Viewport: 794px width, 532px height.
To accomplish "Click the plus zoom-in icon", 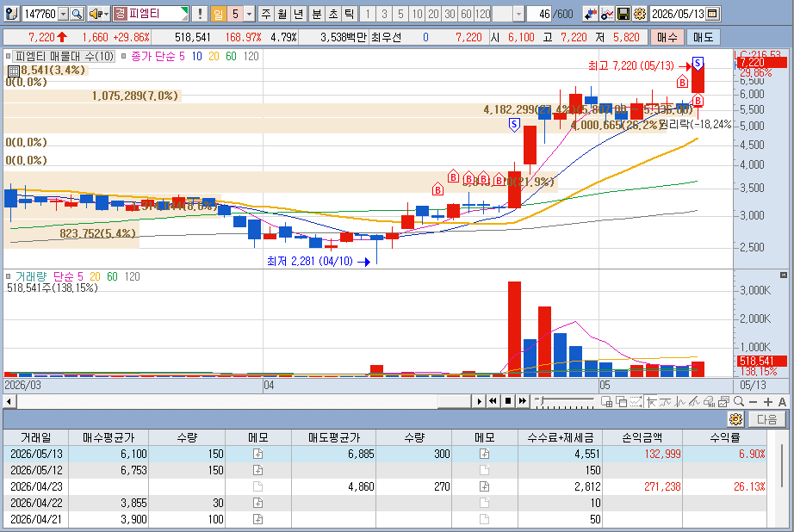I will [767, 401].
